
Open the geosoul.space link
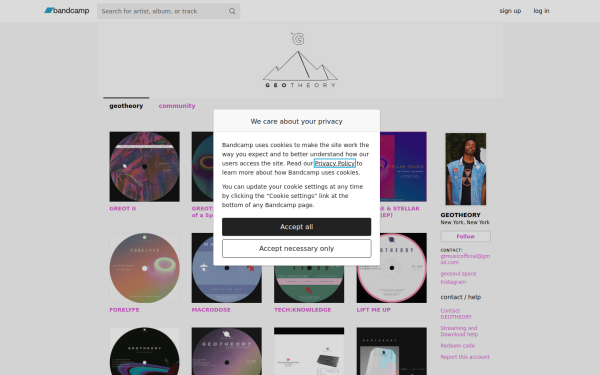tap(458, 274)
